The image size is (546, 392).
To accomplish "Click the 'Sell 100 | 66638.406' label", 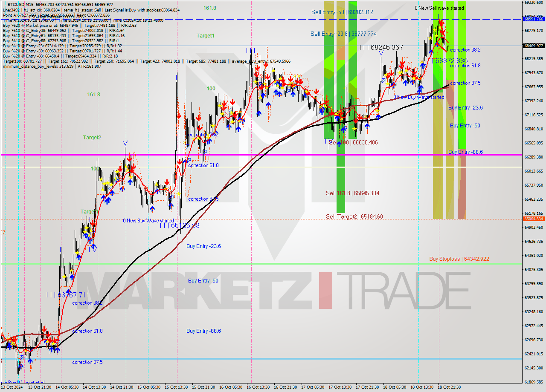I will point(353,142).
